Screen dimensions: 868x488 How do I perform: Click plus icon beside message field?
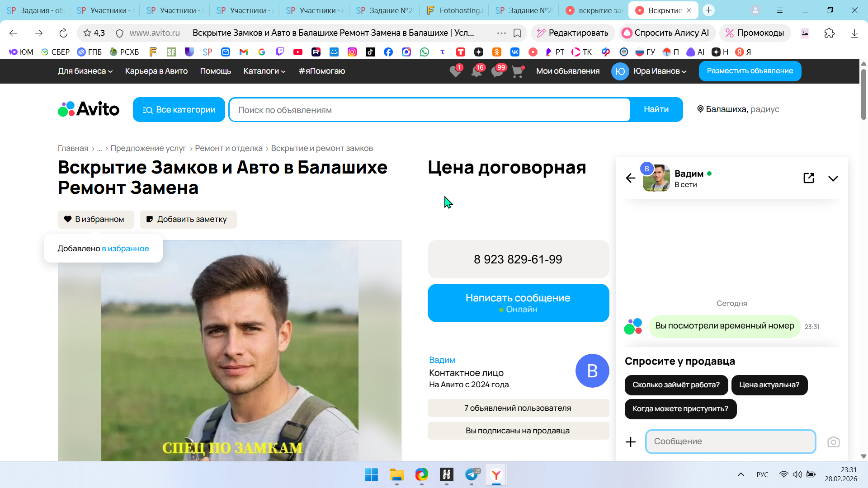tap(630, 442)
